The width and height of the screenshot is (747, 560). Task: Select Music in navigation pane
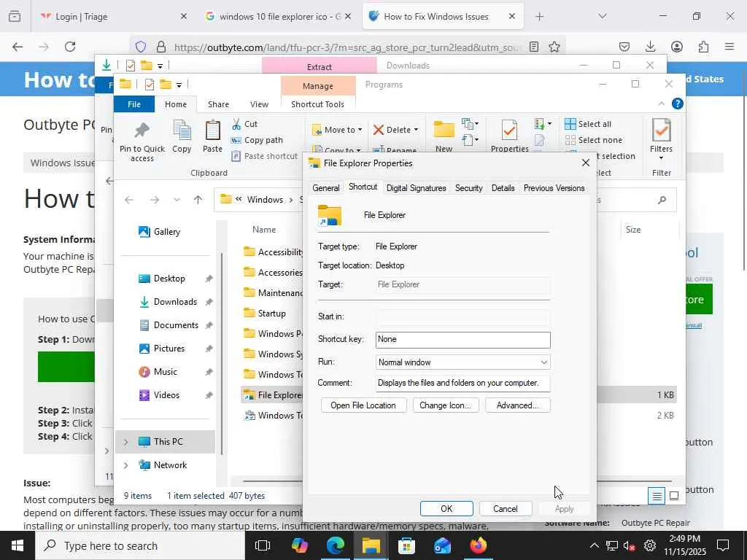point(158,372)
